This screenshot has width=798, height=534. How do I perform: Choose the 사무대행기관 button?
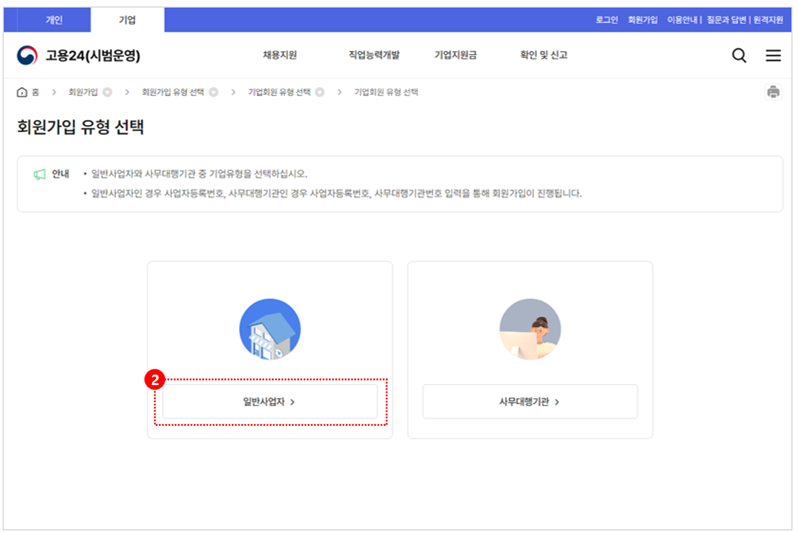529,402
